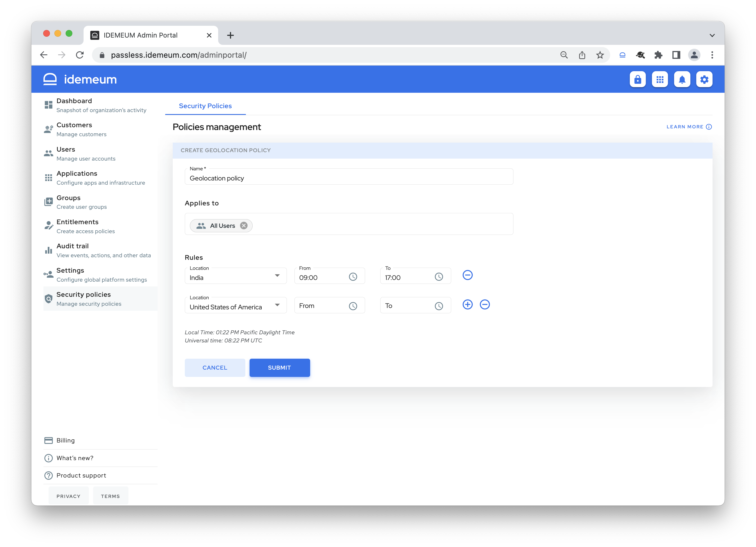Image resolution: width=756 pixels, height=547 pixels.
Task: Click the lock icon in header
Action: (637, 79)
